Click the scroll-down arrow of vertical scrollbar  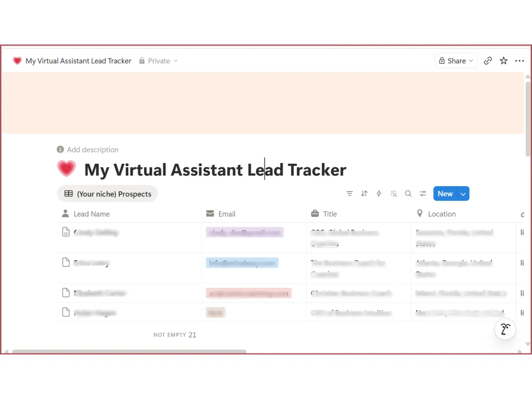point(528,344)
